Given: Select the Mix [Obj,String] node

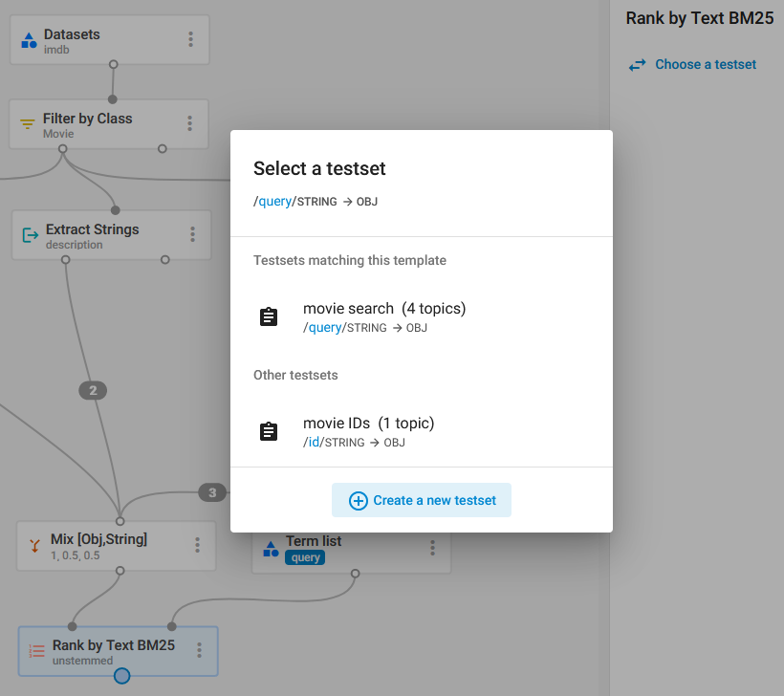Looking at the screenshot, I should coord(117,546).
